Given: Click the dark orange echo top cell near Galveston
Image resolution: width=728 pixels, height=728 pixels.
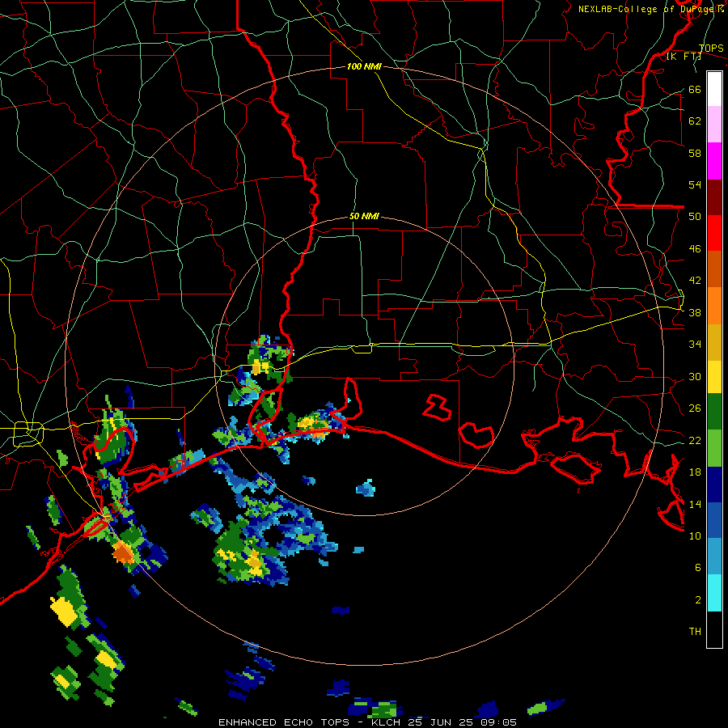Looking at the screenshot, I should [123, 552].
